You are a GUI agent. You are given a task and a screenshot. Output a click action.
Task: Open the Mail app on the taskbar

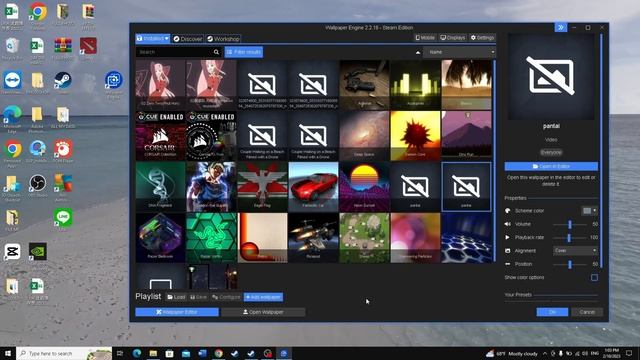click(x=186, y=353)
